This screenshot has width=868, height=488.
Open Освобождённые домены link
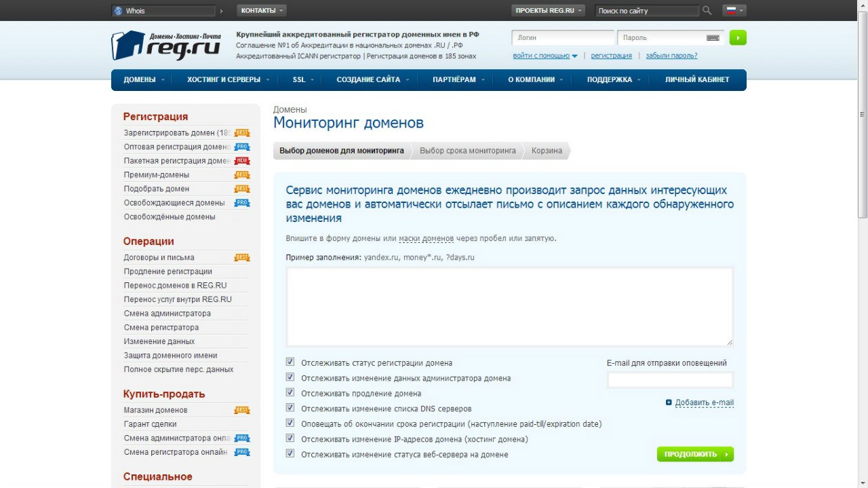[x=170, y=217]
